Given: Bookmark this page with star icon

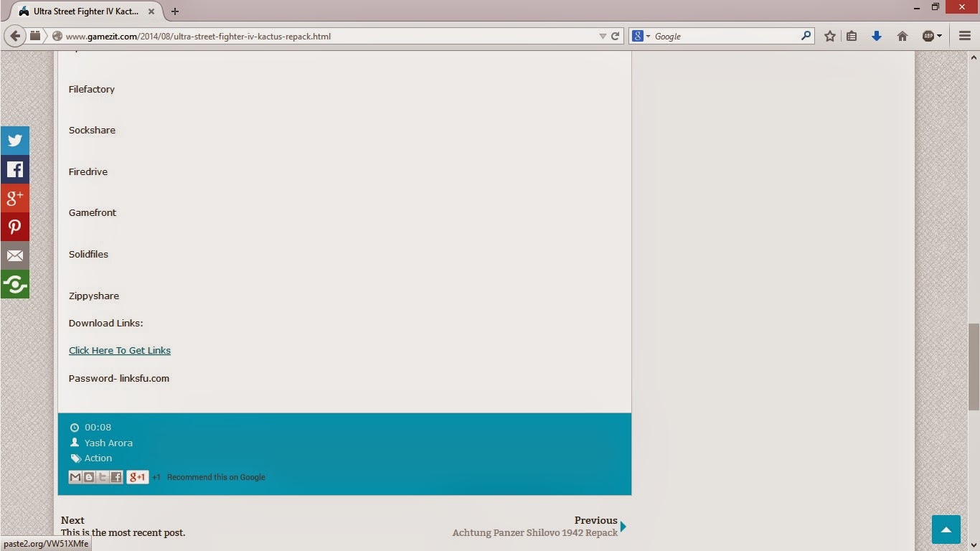Looking at the screenshot, I should pos(830,36).
